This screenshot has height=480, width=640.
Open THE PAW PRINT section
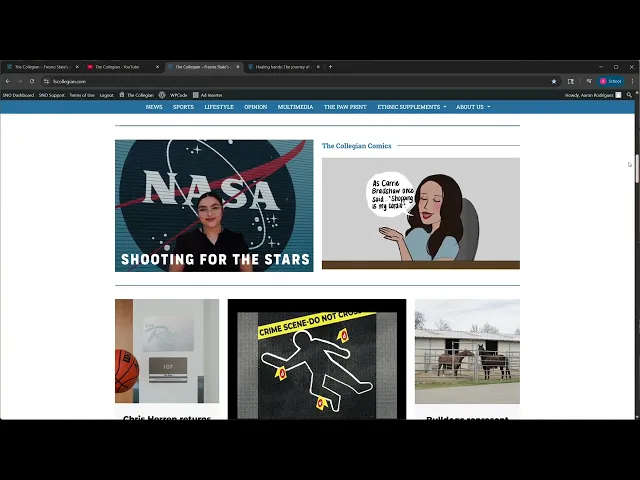345,107
